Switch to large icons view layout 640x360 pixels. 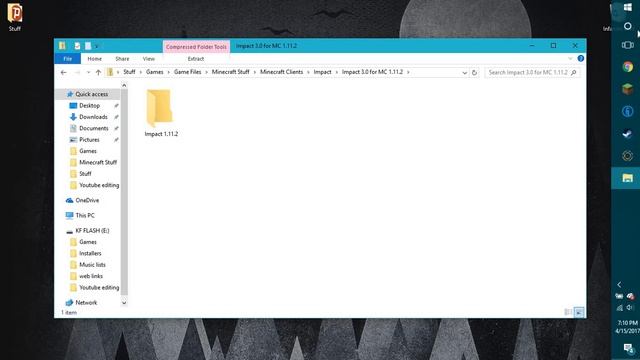coord(579,312)
